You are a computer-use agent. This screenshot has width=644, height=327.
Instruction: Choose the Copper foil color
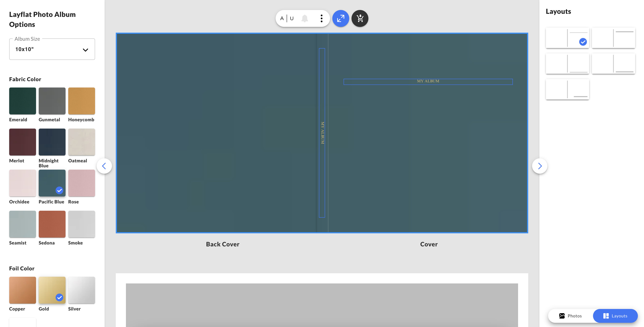(22, 290)
